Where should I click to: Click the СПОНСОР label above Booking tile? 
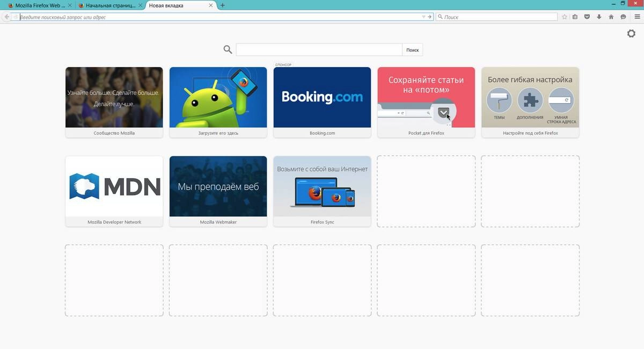(283, 65)
